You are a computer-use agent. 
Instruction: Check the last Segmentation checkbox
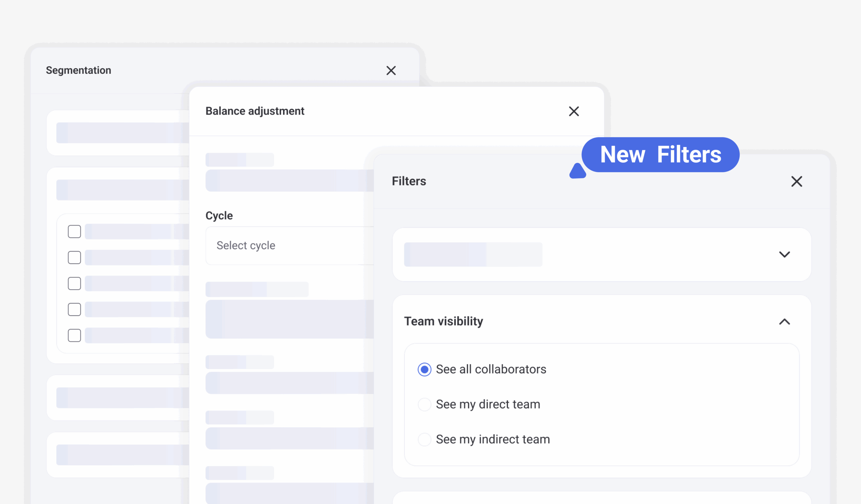tap(74, 335)
